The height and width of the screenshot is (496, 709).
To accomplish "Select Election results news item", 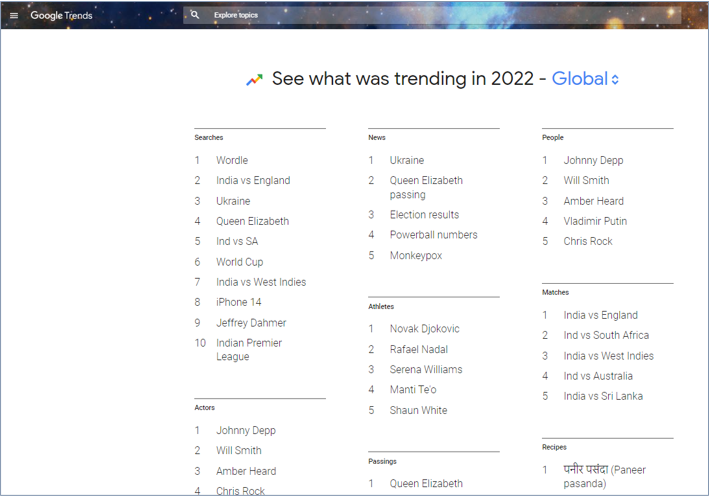I will coord(425,215).
